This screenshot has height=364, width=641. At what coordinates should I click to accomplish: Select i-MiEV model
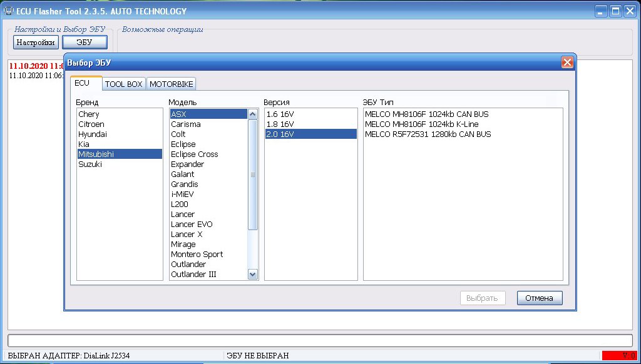(x=208, y=194)
